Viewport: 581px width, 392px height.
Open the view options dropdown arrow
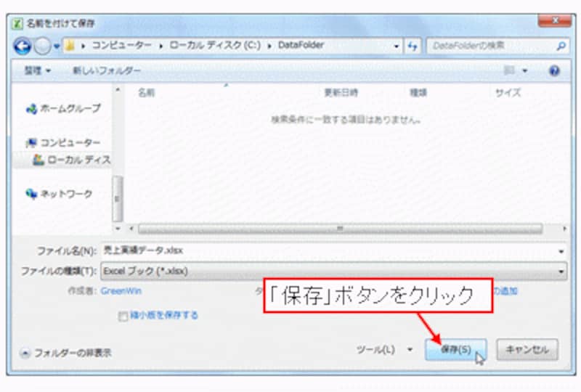524,70
